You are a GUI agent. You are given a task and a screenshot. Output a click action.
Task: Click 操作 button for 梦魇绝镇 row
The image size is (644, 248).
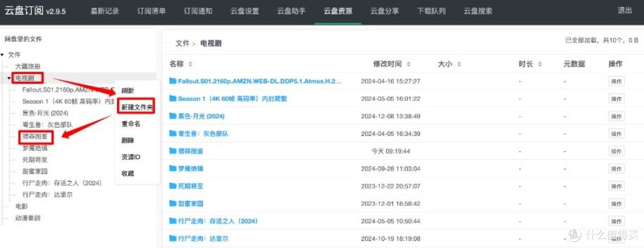(x=617, y=169)
